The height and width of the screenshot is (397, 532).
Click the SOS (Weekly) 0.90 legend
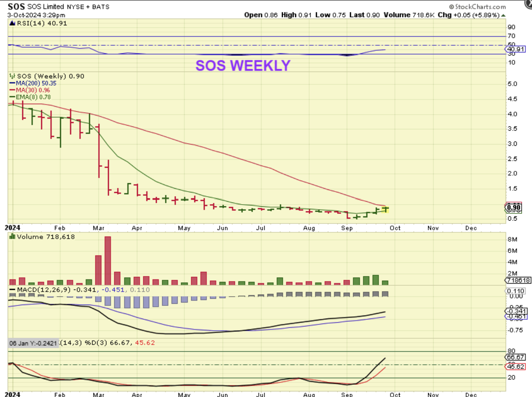click(x=50, y=76)
